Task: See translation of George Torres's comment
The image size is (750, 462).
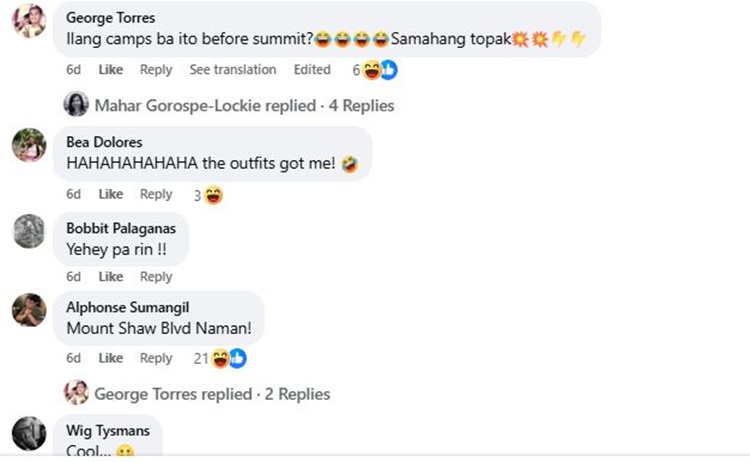Action: tap(233, 70)
